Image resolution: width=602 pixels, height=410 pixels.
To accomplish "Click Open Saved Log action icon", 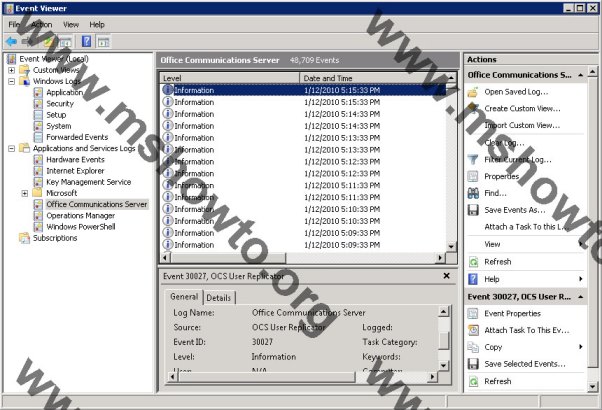I will (473, 92).
